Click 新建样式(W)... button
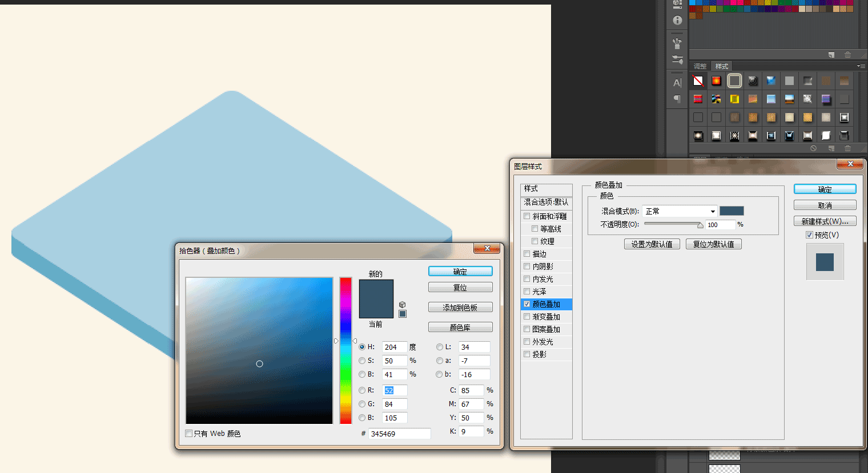 click(825, 221)
